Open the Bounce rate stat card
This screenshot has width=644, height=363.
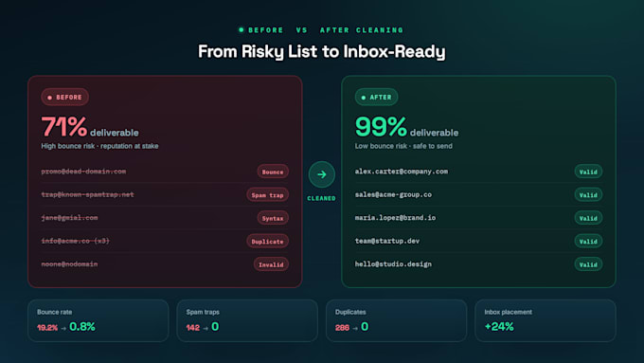click(98, 320)
